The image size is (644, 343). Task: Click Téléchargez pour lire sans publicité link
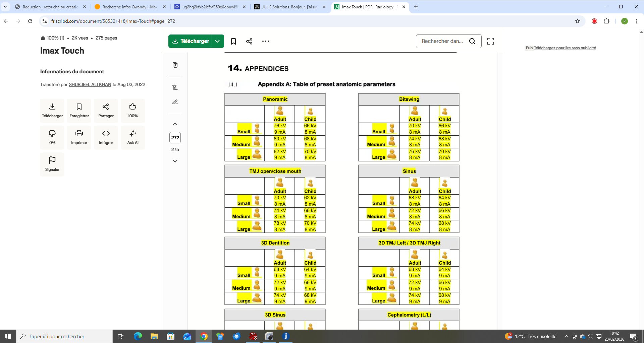565,48
